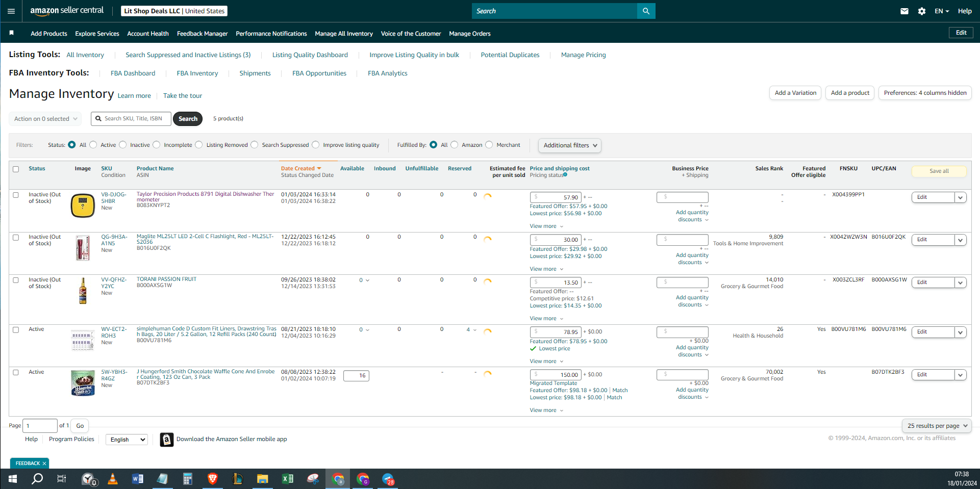The height and width of the screenshot is (489, 980).
Task: Open File Explorer from taskbar
Action: 263,479
